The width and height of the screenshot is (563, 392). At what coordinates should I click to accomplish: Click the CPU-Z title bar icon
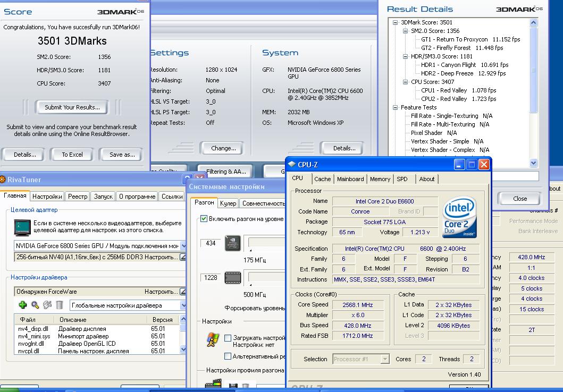coord(291,165)
